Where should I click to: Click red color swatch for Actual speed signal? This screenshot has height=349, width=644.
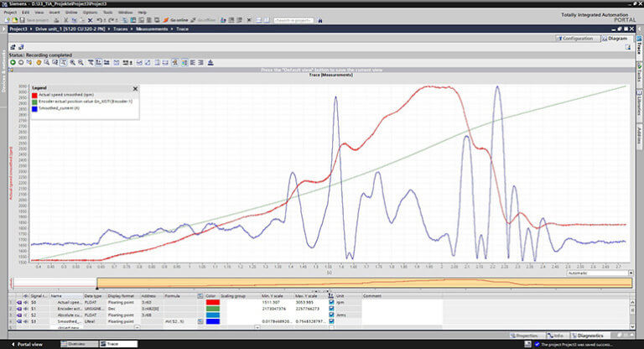pos(212,304)
